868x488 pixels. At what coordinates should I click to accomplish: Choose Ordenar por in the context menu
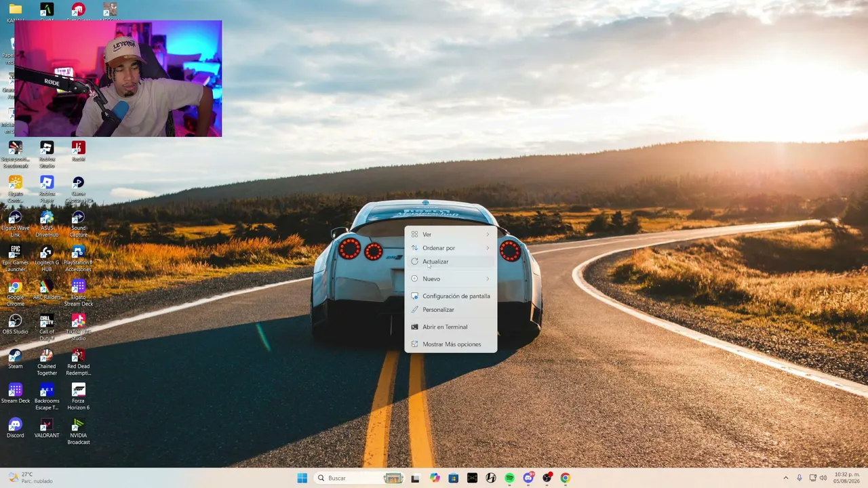pos(450,248)
